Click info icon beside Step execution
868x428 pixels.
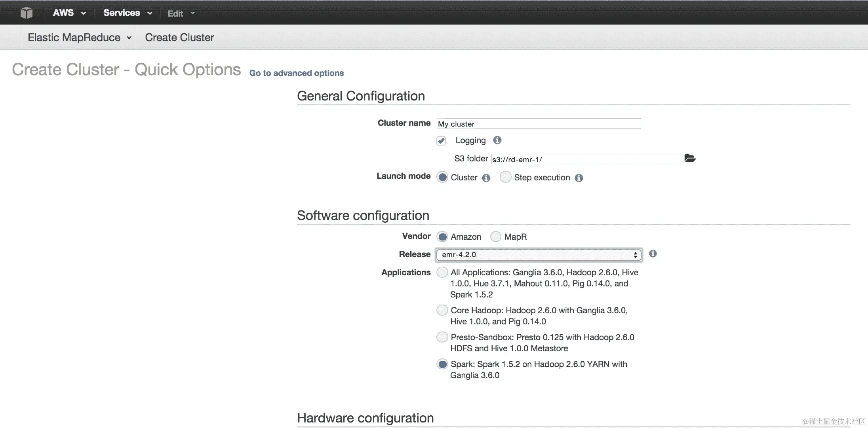[x=579, y=178]
